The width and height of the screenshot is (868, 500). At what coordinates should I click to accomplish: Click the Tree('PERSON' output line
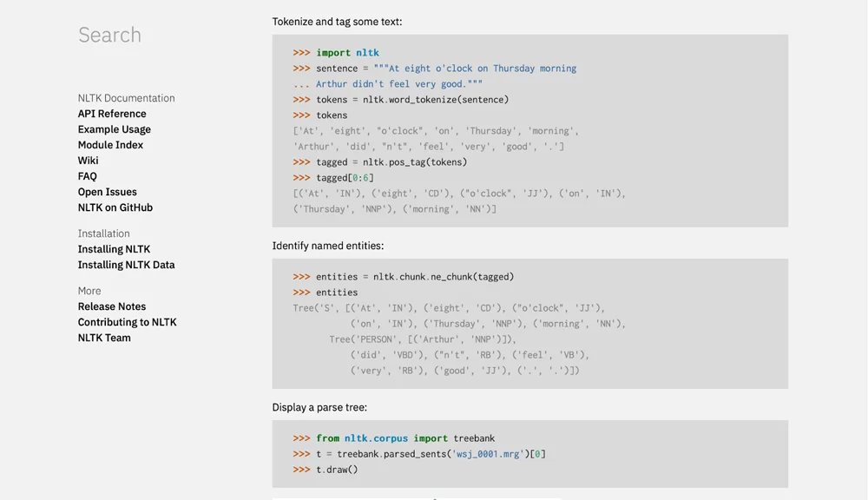click(423, 339)
